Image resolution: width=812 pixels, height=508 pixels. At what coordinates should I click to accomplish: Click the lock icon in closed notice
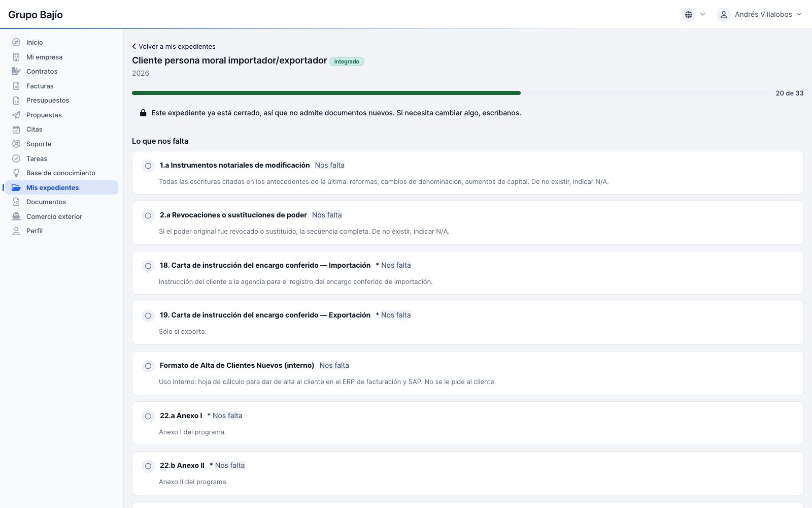(x=143, y=113)
